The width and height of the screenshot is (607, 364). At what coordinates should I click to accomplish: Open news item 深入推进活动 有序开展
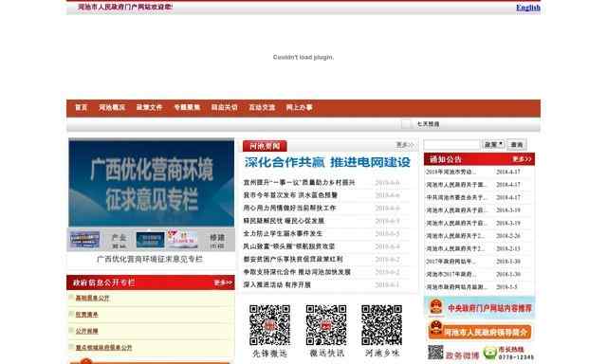277,284
